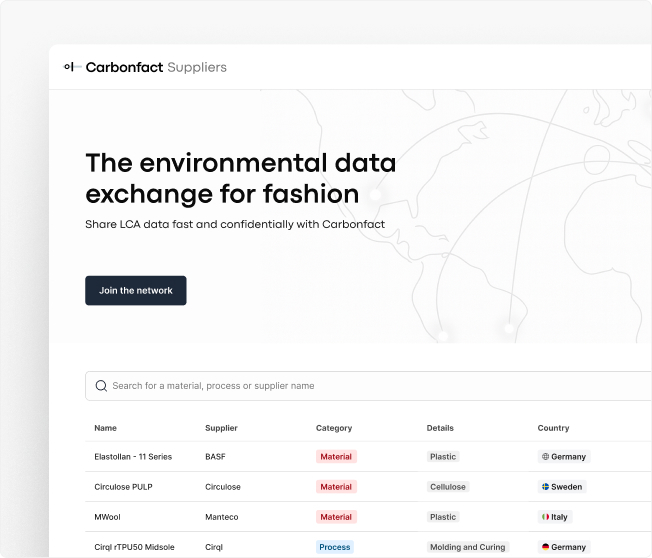Open the MWool entry

(x=107, y=517)
